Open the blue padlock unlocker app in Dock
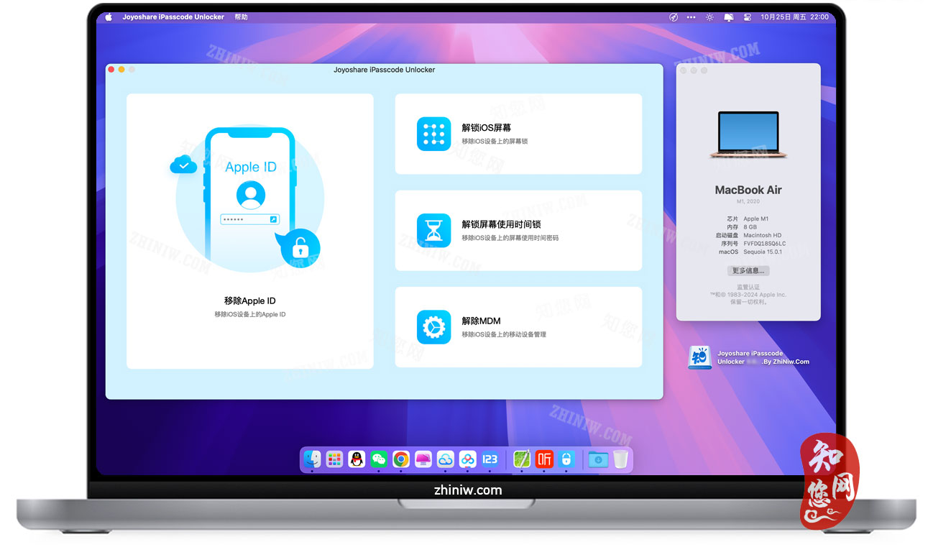 pos(566,459)
